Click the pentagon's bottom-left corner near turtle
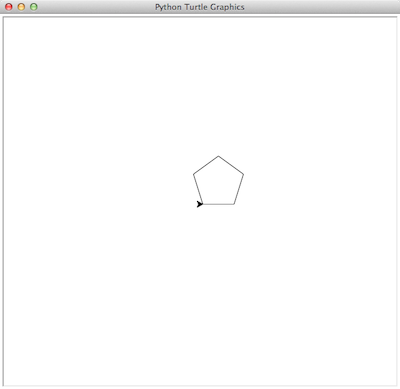Image resolution: width=400 pixels, height=389 pixels. coord(203,204)
